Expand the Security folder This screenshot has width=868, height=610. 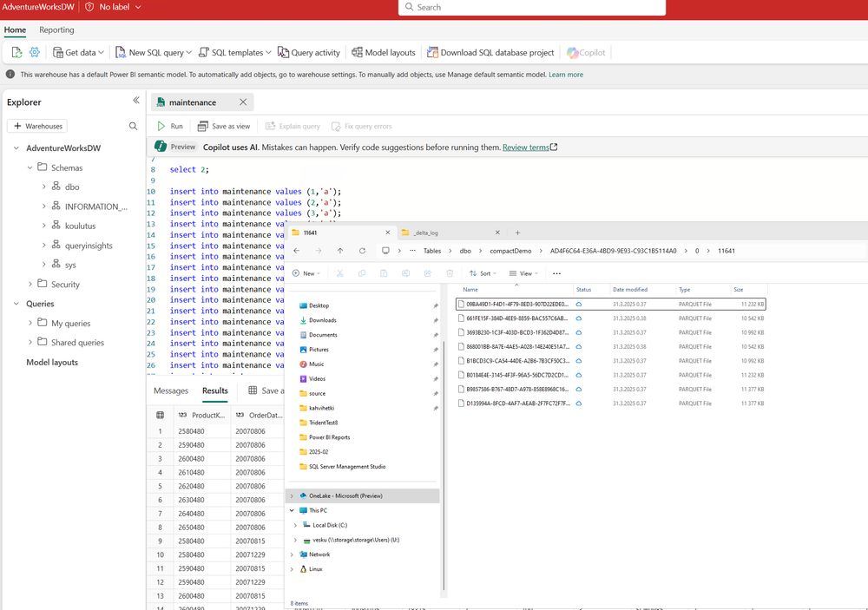[30, 284]
